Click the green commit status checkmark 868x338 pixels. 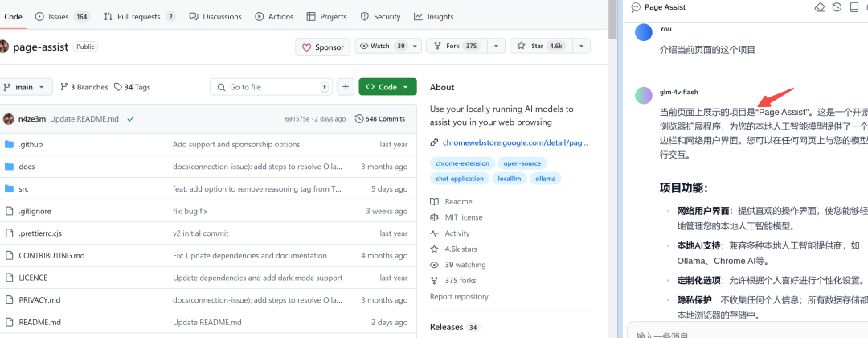point(130,119)
